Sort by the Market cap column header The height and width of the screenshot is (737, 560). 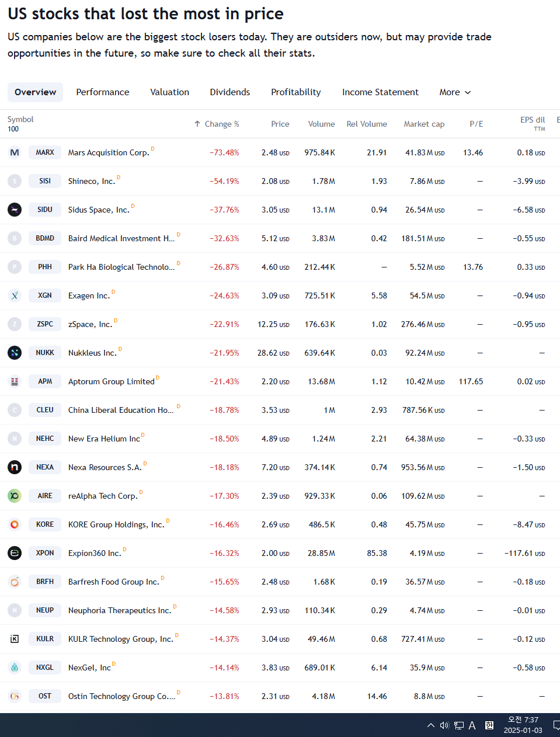424,124
